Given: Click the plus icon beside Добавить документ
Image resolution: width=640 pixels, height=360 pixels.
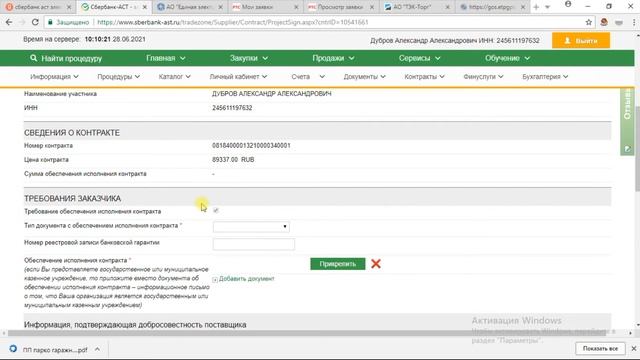Looking at the screenshot, I should (215, 280).
